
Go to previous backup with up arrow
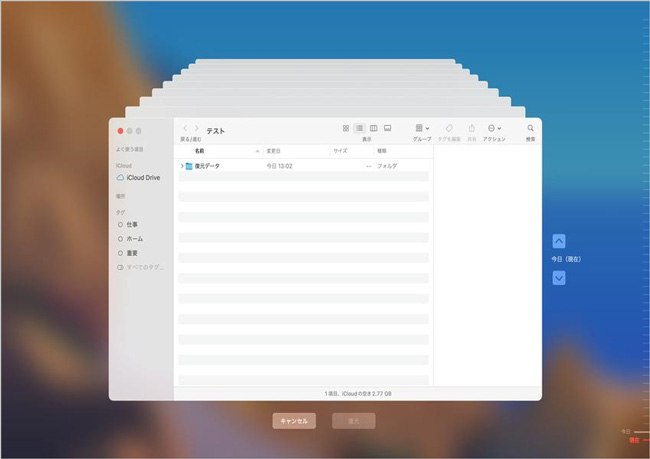pyautogui.click(x=559, y=241)
